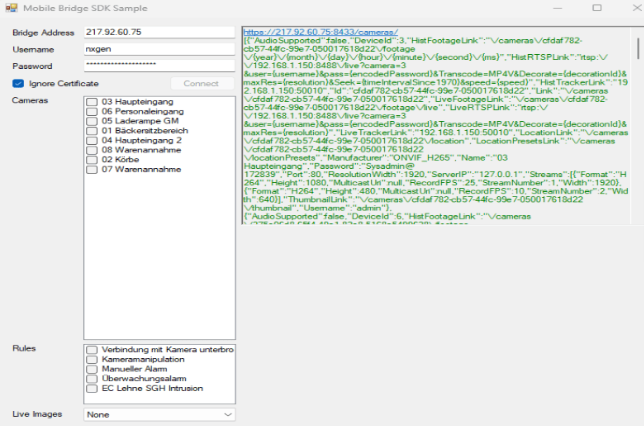
Task: Enable the 05 Laderampe GM camera
Action: tap(92, 121)
